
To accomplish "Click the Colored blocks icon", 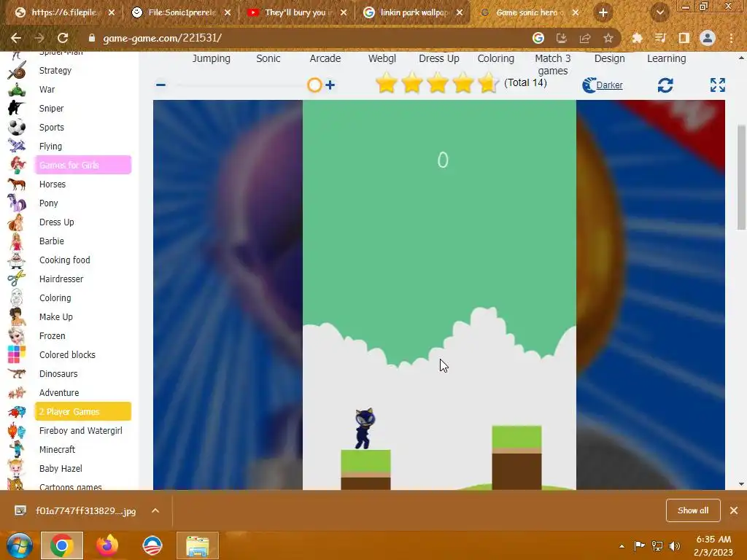I will point(17,354).
